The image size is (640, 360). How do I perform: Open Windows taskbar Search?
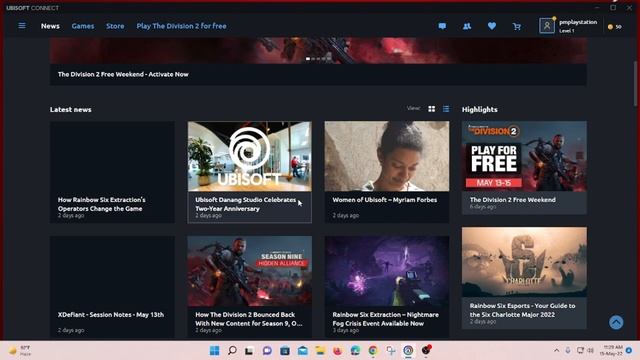(232, 350)
